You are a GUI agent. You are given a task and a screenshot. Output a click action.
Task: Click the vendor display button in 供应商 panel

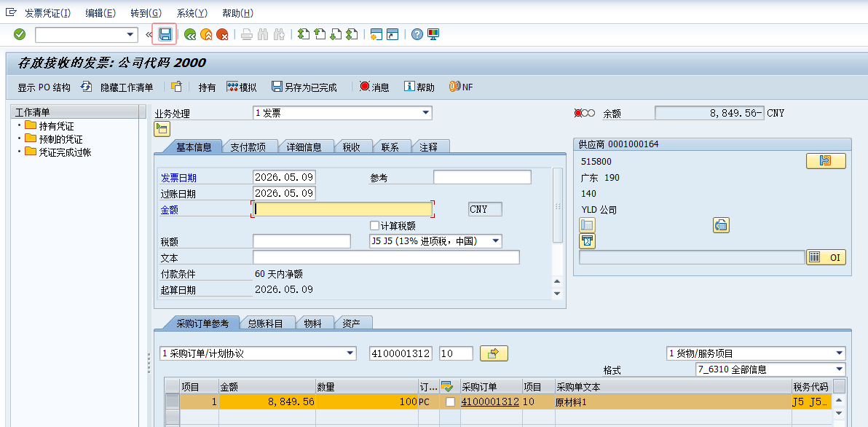pos(826,160)
